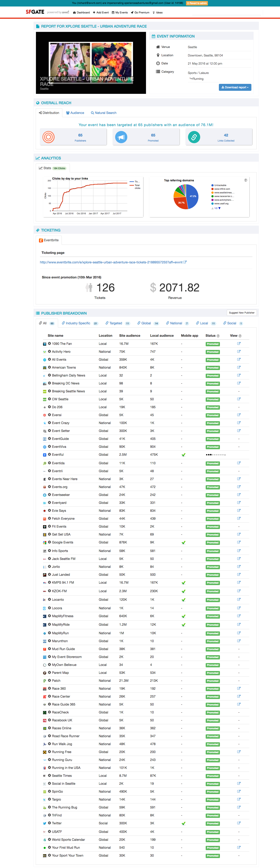Open Go Premium in top navigation
This screenshot has width=280, height=868.
click(x=140, y=12)
